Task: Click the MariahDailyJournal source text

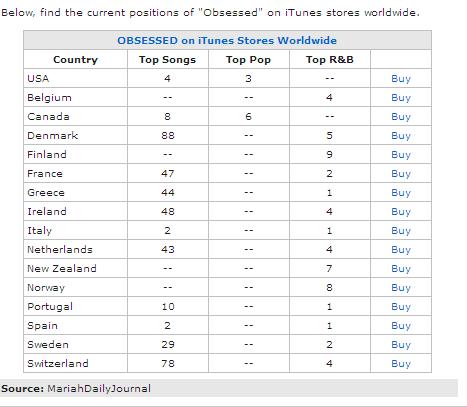Action: tap(99, 389)
